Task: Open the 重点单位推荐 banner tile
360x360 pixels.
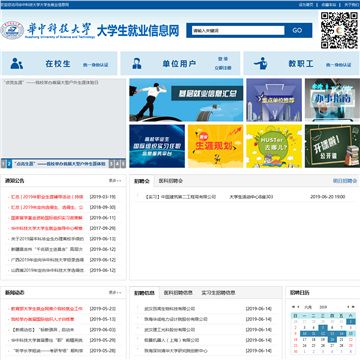Action: point(274,100)
